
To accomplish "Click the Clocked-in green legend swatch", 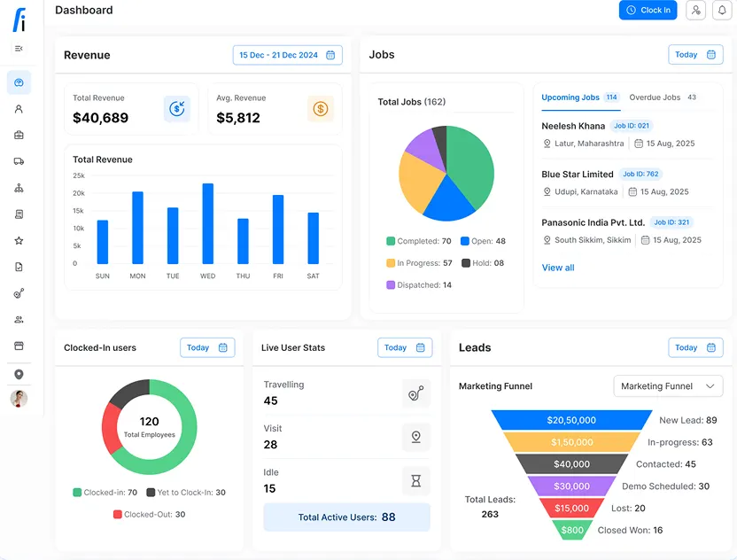I will pos(77,493).
